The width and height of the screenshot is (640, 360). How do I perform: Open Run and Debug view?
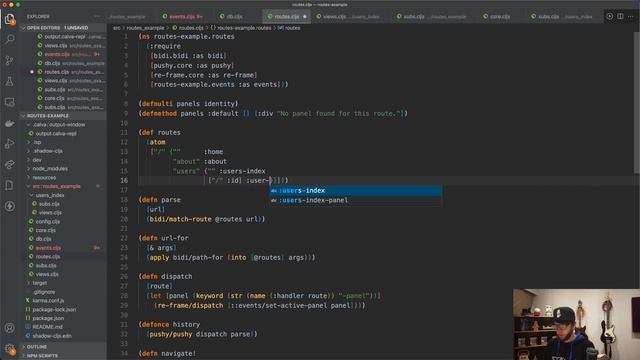pyautogui.click(x=9, y=144)
